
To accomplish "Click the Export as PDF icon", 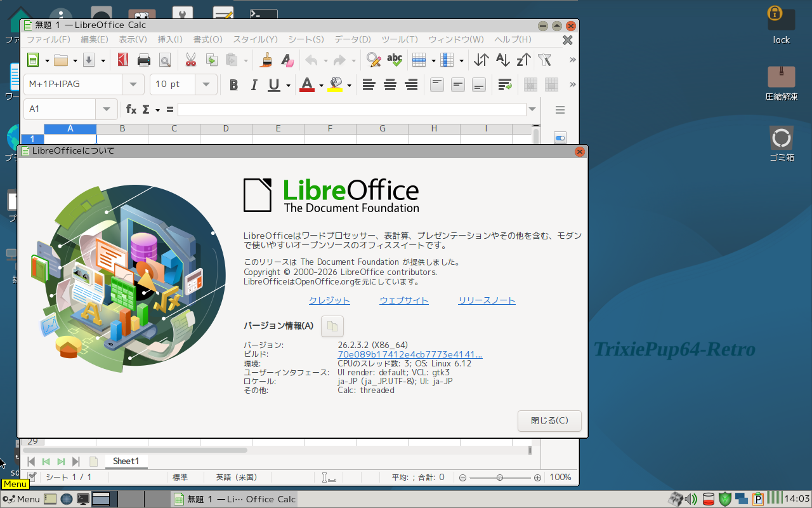I will click(123, 60).
